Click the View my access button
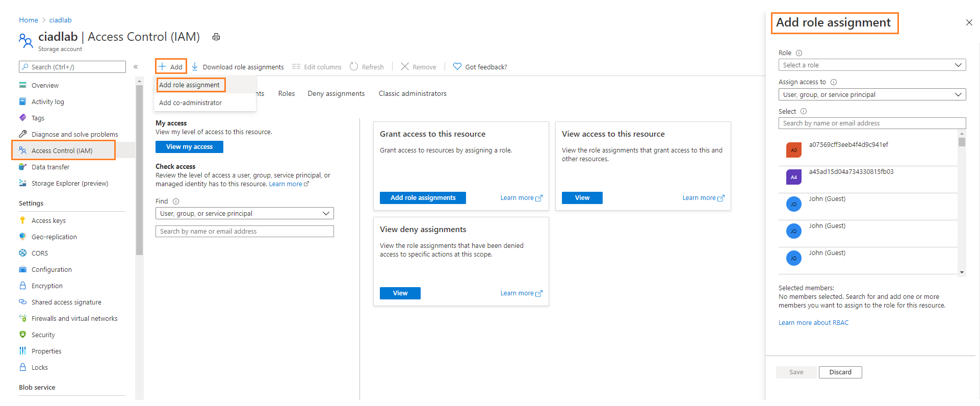 (x=189, y=147)
